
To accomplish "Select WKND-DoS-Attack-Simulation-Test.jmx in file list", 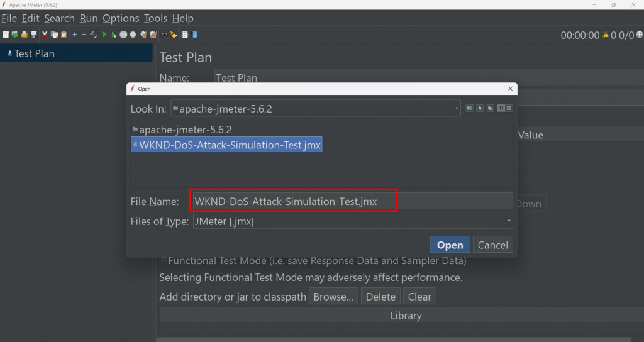I will tap(226, 145).
